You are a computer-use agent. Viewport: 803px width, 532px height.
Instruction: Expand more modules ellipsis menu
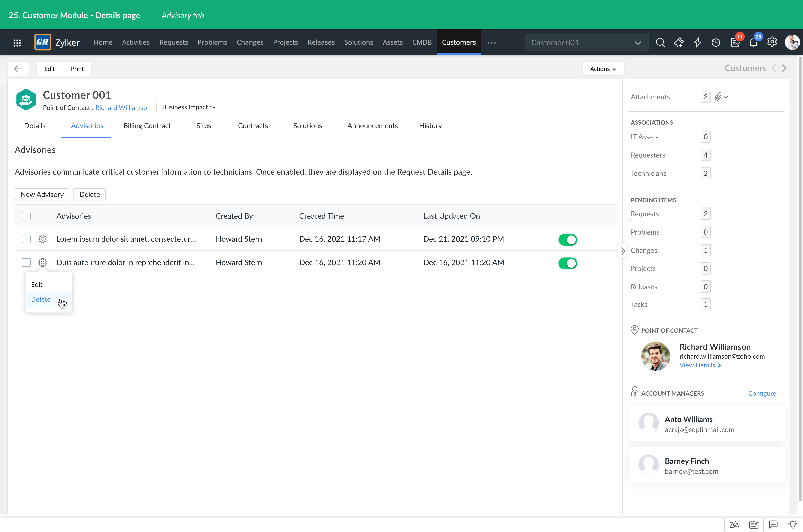pyautogui.click(x=492, y=43)
